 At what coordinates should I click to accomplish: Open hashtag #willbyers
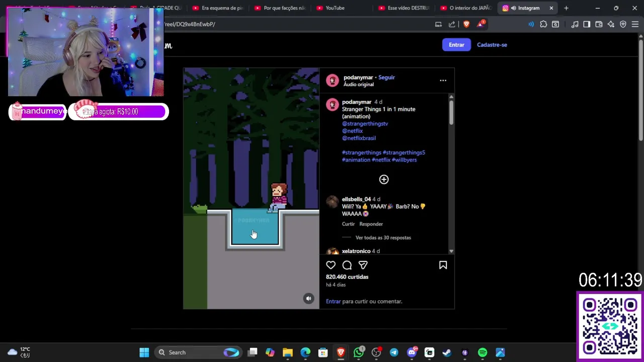(405, 160)
